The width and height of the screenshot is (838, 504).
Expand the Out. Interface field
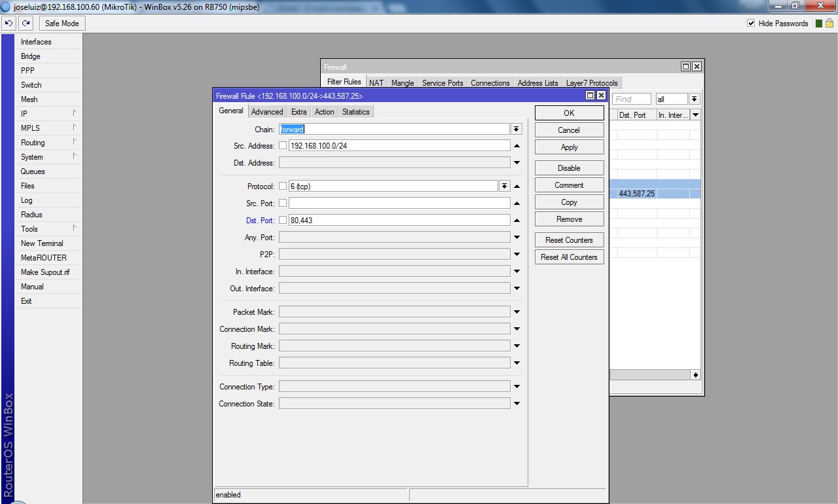coord(517,289)
